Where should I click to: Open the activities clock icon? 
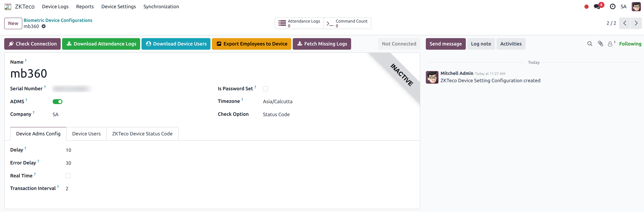[x=612, y=7]
